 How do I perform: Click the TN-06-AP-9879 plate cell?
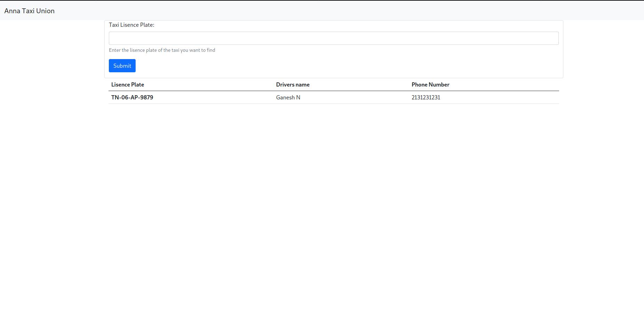[x=132, y=97]
